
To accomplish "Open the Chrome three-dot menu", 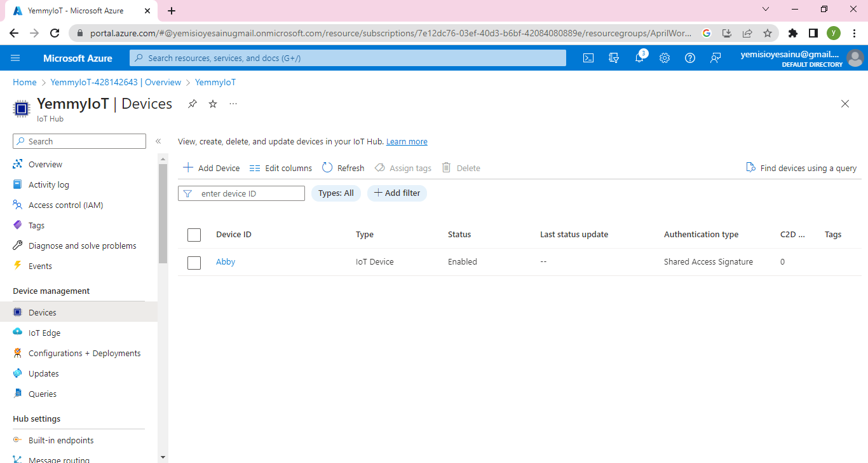I will point(854,33).
